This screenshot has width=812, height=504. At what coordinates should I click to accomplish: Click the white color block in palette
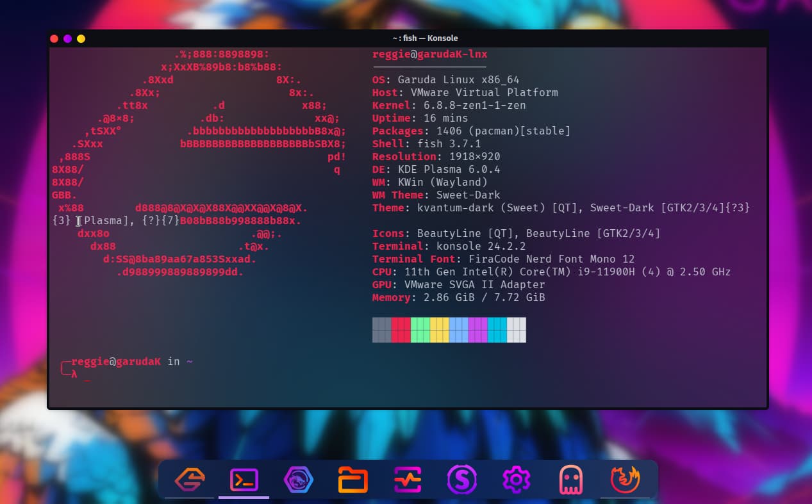(x=517, y=330)
